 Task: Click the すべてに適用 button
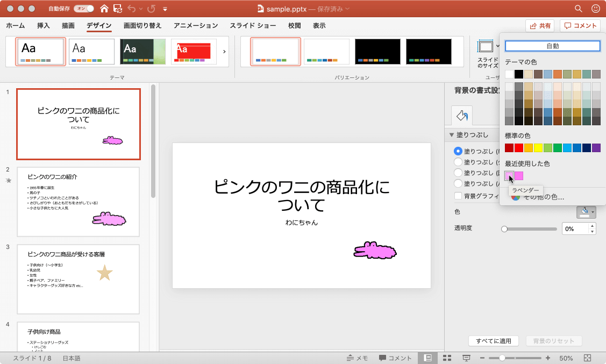(493, 341)
